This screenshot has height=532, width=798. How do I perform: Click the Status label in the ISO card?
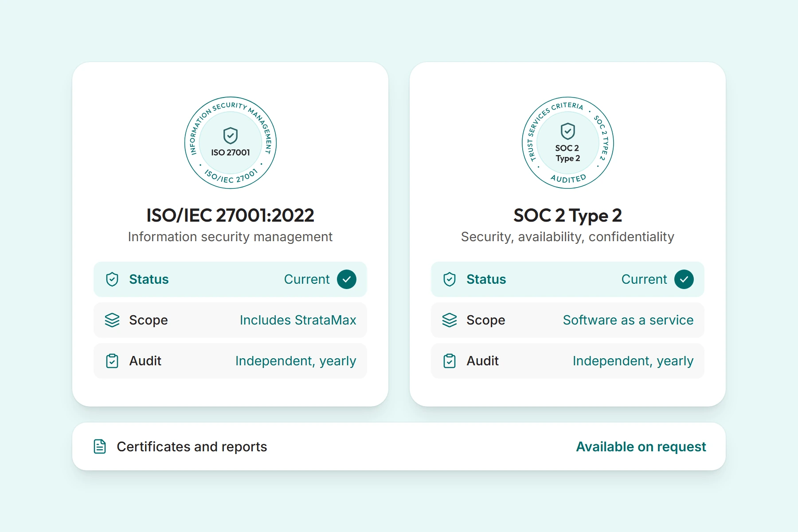(149, 279)
